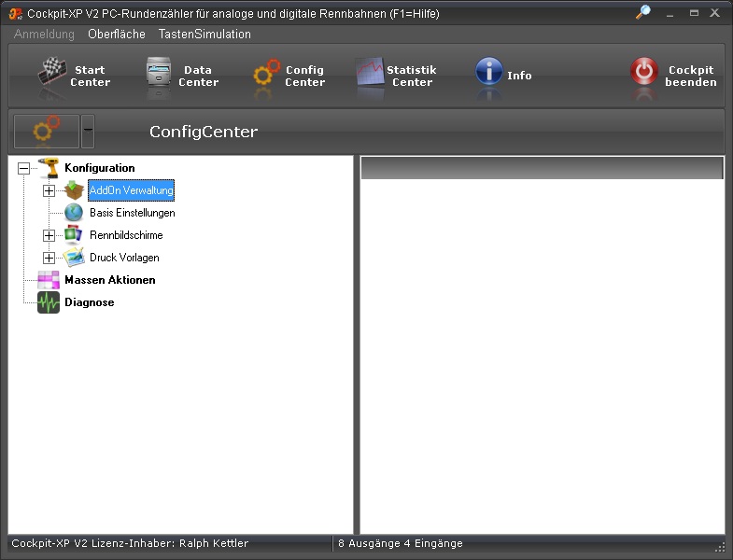Click the Cockpit-XP app icon in title bar
The height and width of the screenshot is (560, 733).
pyautogui.click(x=16, y=14)
